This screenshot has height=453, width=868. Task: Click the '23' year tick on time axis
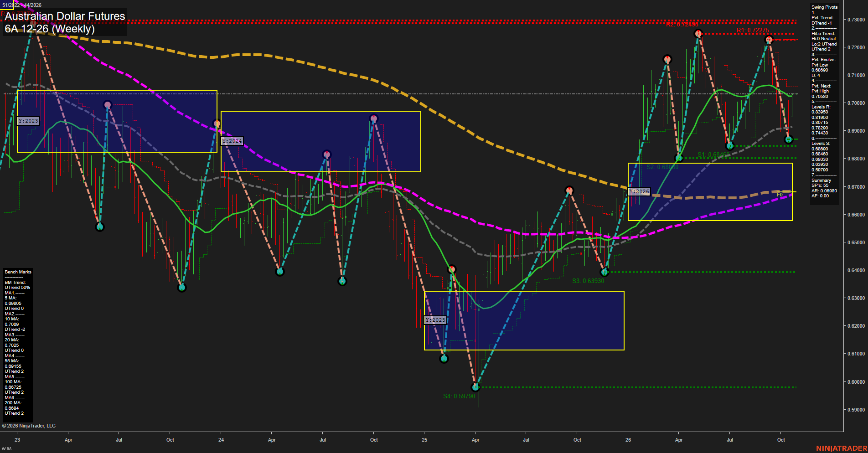point(17,440)
